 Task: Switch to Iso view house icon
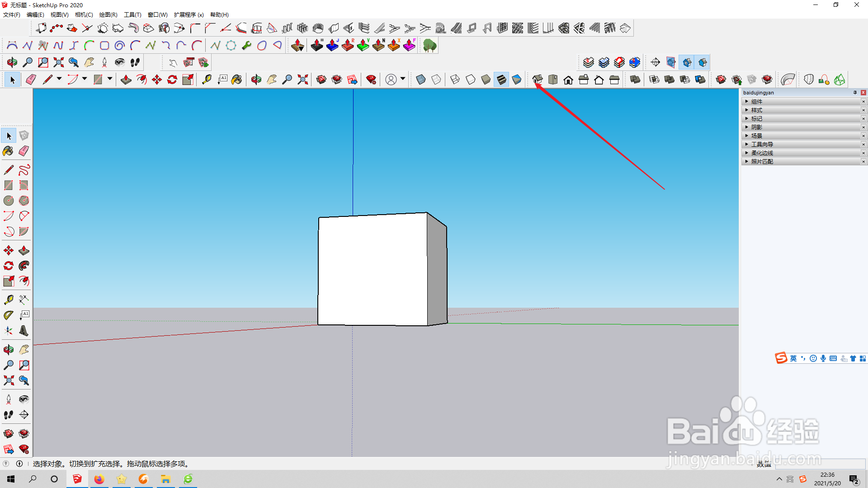pos(538,80)
